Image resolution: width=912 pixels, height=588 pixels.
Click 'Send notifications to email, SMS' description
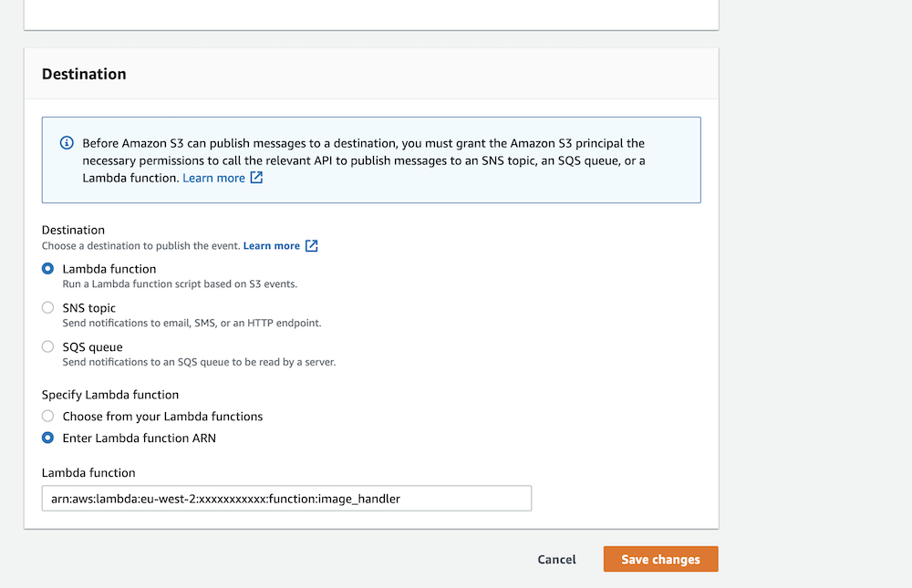click(192, 324)
